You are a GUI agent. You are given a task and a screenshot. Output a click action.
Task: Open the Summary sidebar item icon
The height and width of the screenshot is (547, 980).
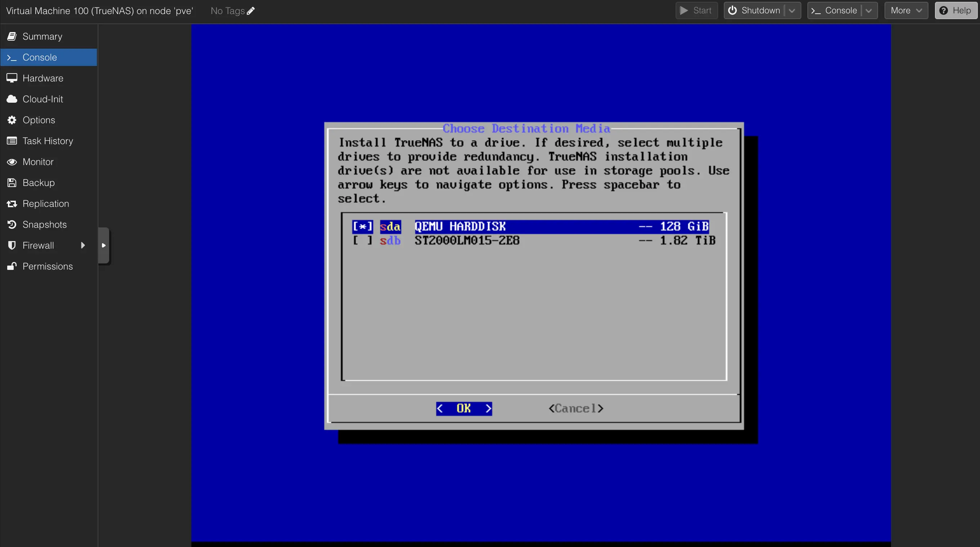(12, 36)
